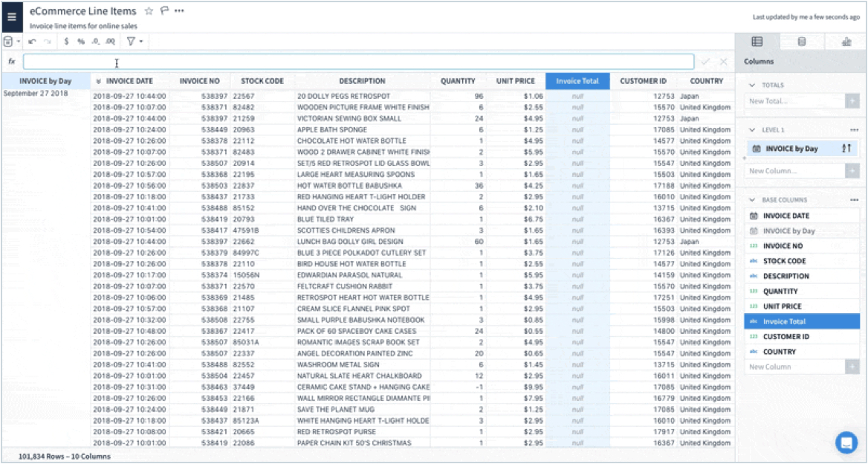The width and height of the screenshot is (868, 464).
Task: Select the September 27 2018 group cell
Action: coord(36,93)
